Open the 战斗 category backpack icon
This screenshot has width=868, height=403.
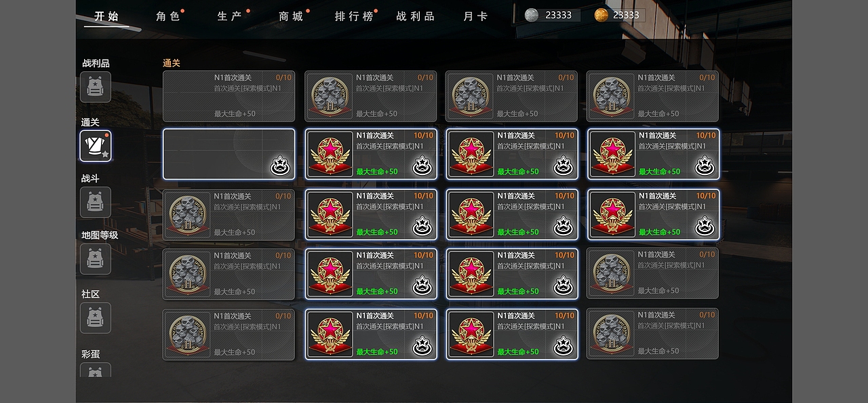(96, 202)
